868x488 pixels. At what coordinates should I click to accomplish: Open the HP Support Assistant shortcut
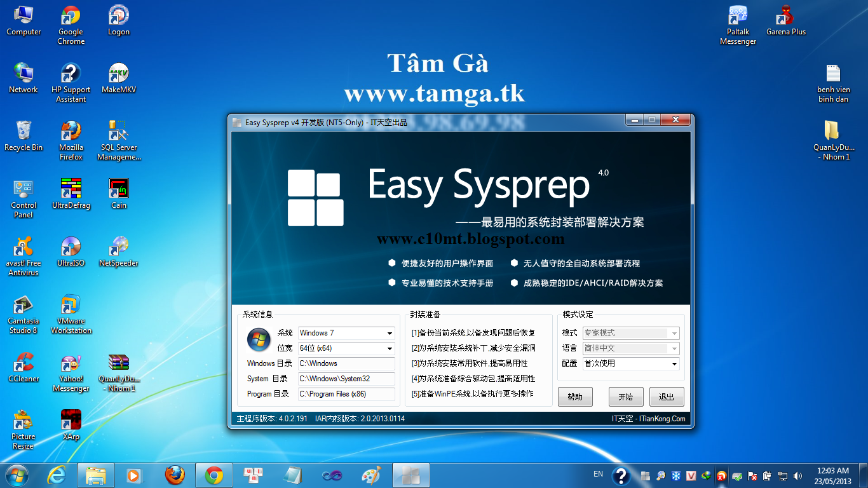71,83
